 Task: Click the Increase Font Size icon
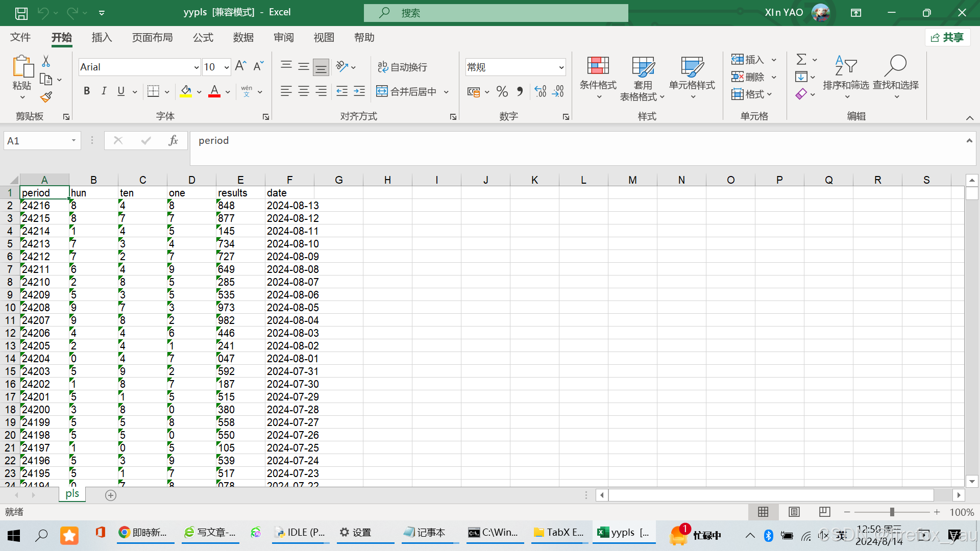pos(240,66)
